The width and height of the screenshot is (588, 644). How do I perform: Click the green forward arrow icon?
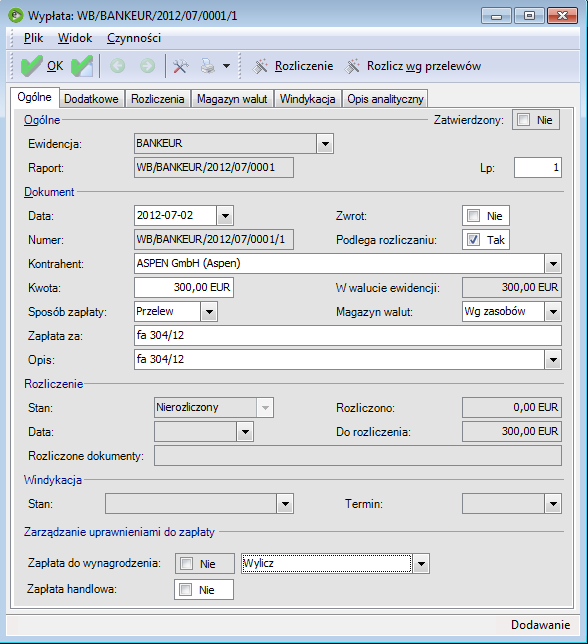[147, 66]
